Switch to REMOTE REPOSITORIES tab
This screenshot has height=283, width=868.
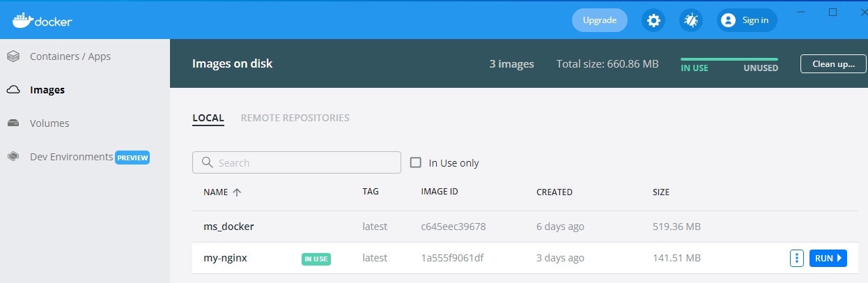(x=295, y=118)
